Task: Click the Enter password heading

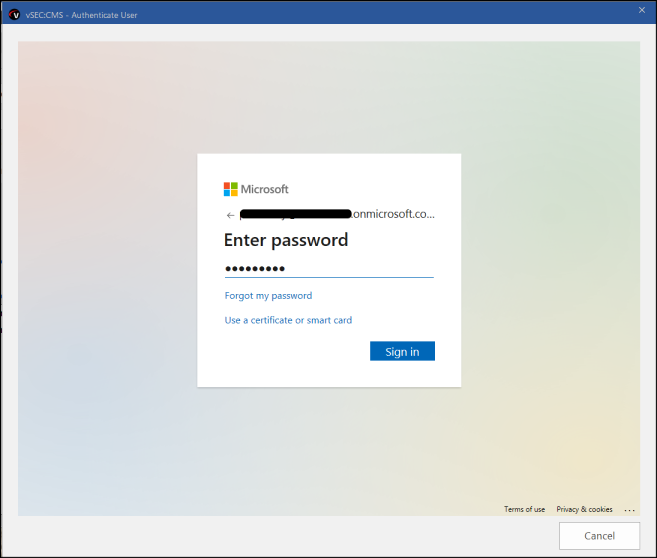Action: point(286,240)
